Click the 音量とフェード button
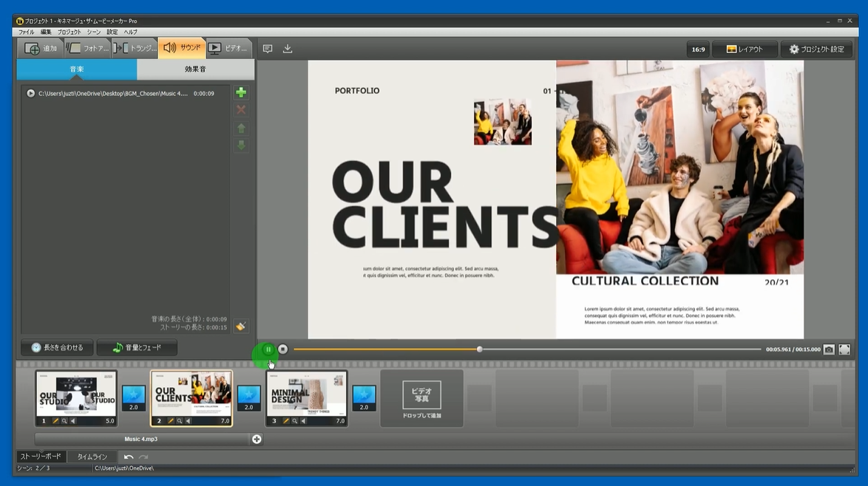This screenshot has width=868, height=486. [137, 348]
